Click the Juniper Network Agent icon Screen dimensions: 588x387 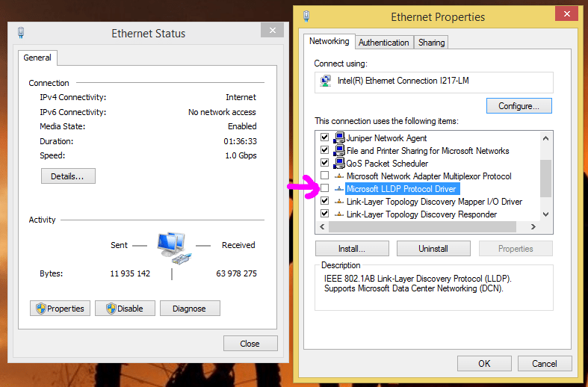click(x=339, y=137)
